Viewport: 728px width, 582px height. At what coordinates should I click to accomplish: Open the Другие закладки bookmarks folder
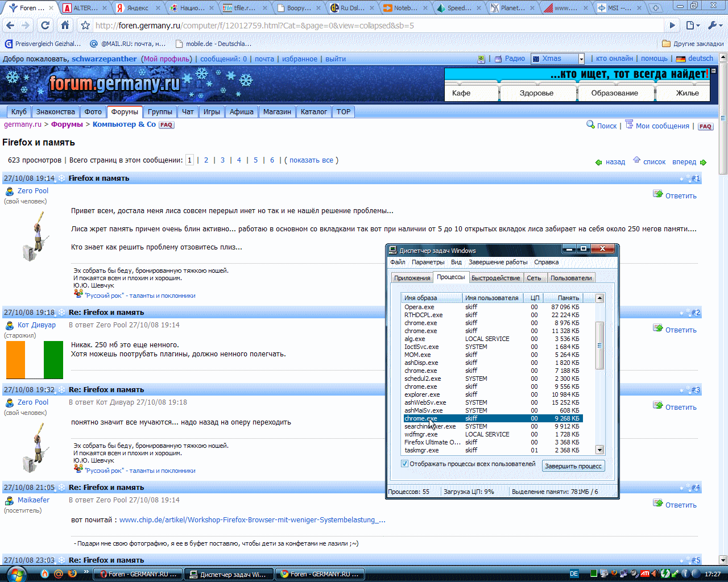(x=693, y=44)
